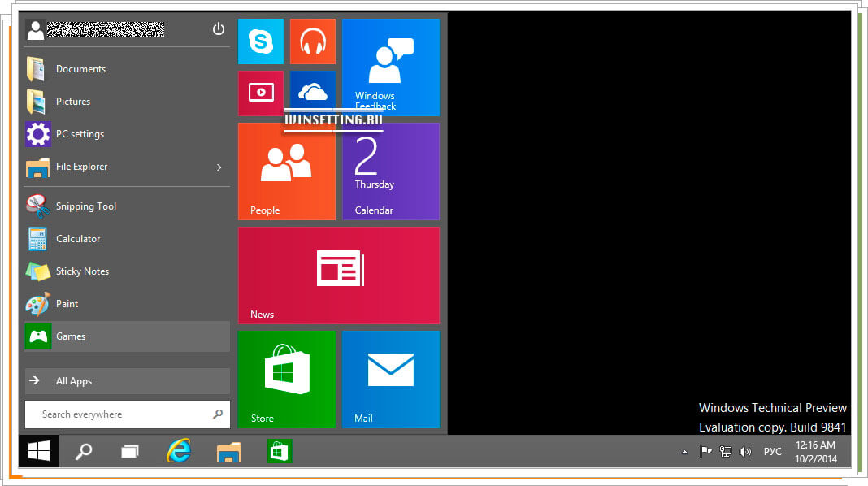Open the Mail tile
Screen dimensions: 868x486
[x=390, y=379]
